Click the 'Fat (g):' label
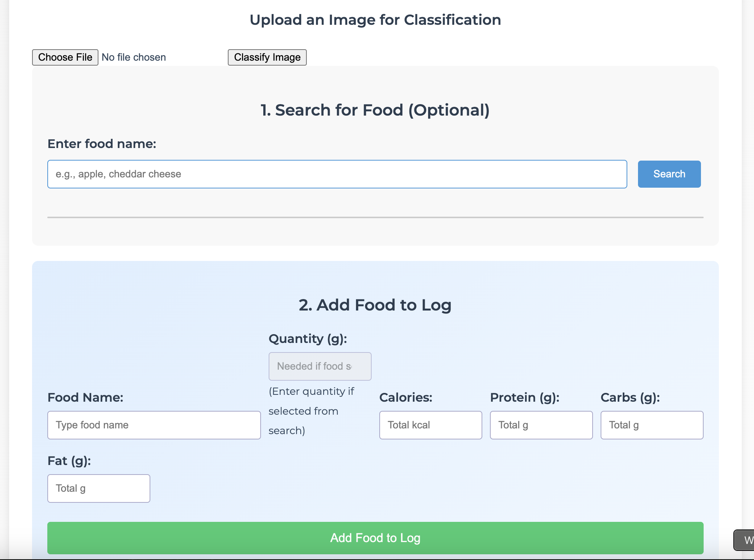 69,461
